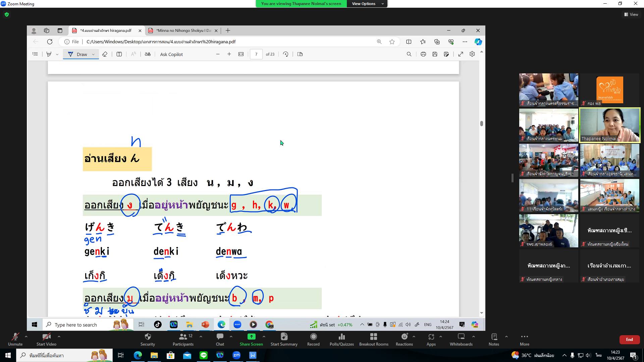Open the Polls/Quizzes panel
The image size is (644, 362).
(341, 339)
